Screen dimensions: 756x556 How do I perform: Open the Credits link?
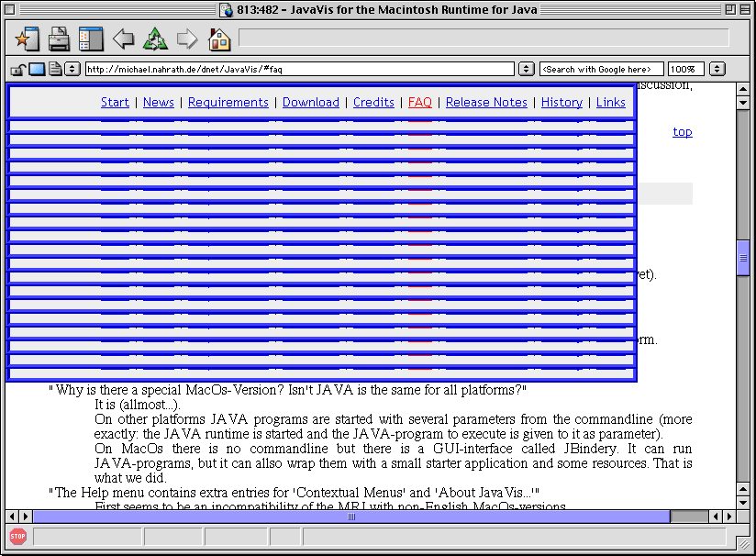pos(373,102)
